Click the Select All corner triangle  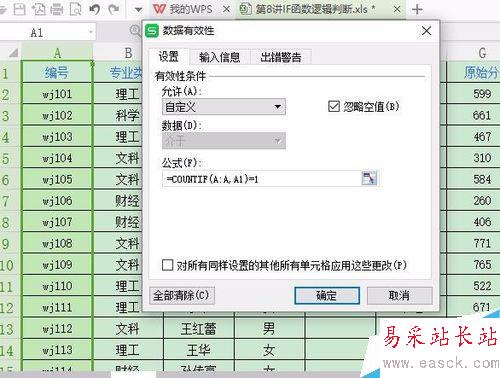[x=13, y=53]
